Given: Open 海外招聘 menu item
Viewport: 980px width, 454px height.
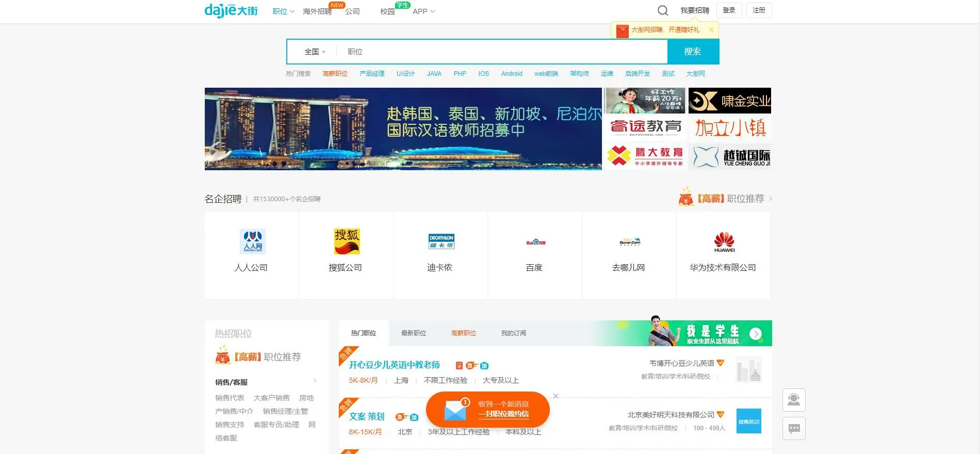Looking at the screenshot, I should tap(317, 11).
